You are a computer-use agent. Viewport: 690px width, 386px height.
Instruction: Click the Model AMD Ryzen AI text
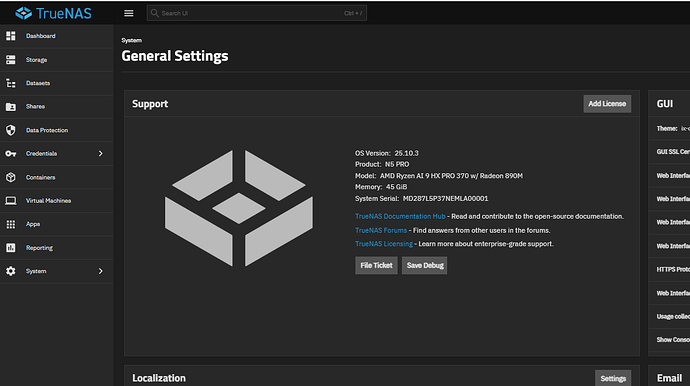439,176
